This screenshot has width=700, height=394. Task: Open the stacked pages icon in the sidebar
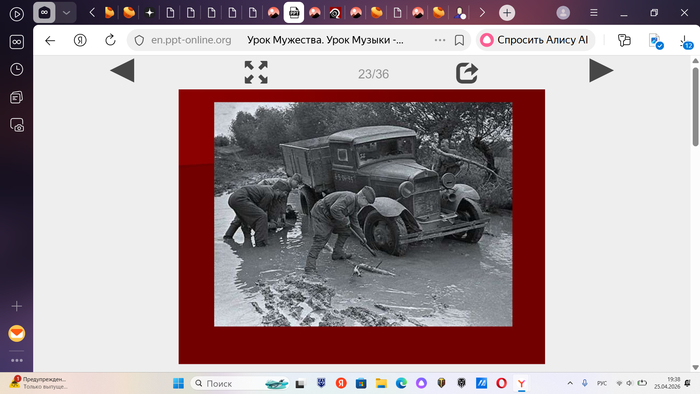point(17,97)
